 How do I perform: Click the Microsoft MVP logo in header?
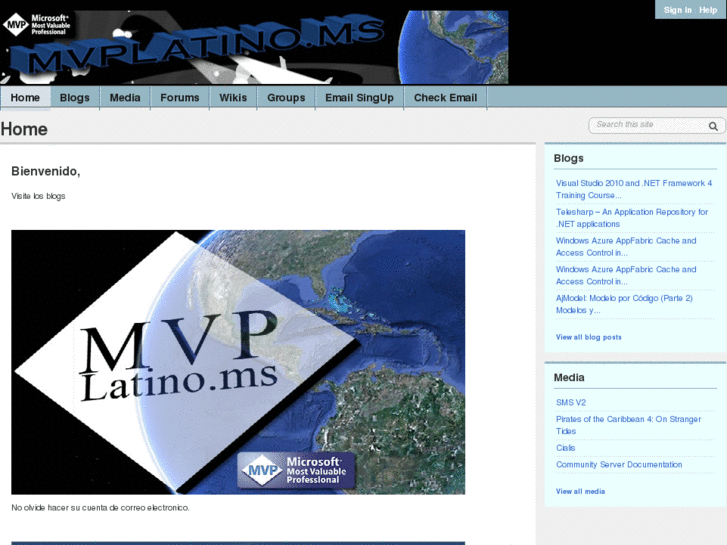point(37,25)
